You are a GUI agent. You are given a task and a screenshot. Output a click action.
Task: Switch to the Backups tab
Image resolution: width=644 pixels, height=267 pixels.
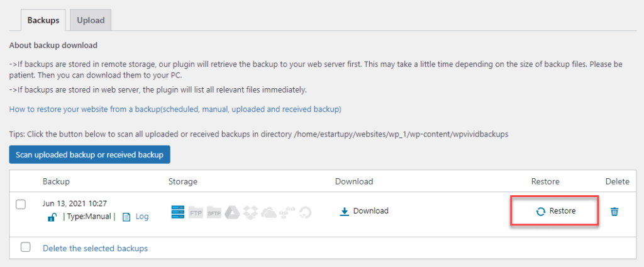[x=43, y=20]
